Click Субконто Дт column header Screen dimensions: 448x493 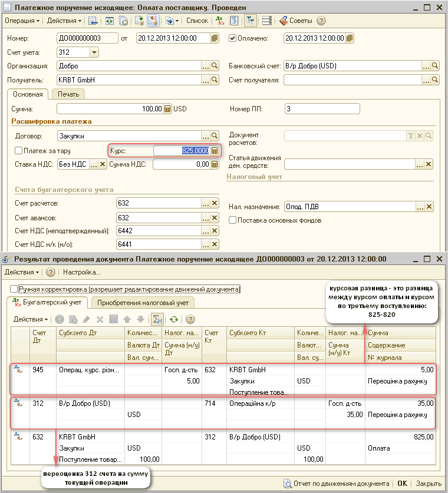[91, 333]
